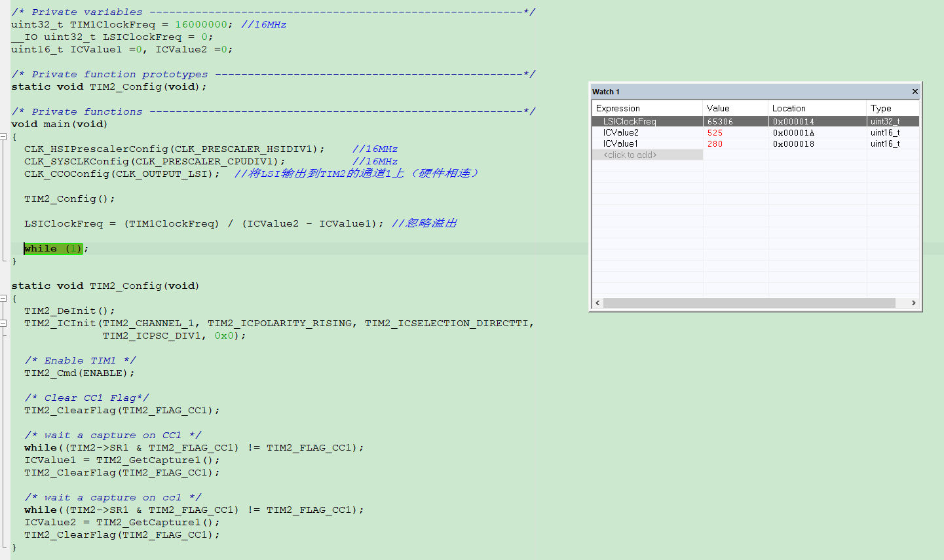
Task: Collapse the TIM2_ICInit statement fold marker
Action: pos(3,323)
